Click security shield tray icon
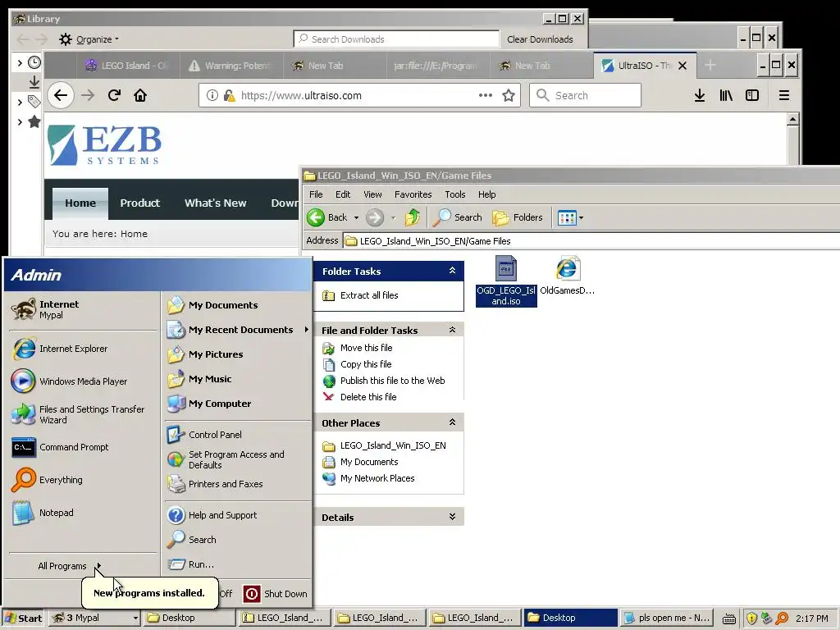Image resolution: width=840 pixels, height=630 pixels. point(751,619)
